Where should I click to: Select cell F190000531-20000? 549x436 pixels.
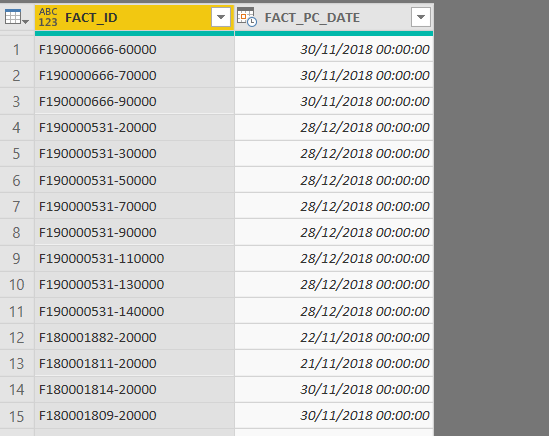point(134,127)
